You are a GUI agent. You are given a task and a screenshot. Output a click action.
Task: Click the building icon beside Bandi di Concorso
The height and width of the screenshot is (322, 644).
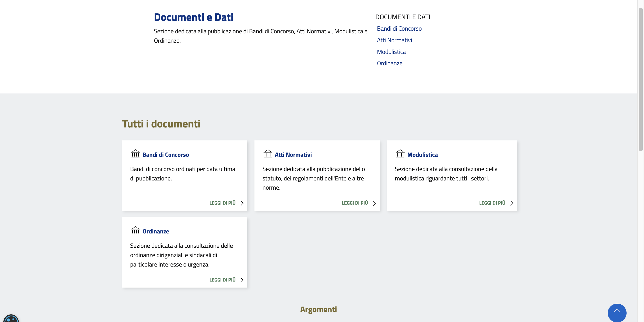tap(135, 154)
